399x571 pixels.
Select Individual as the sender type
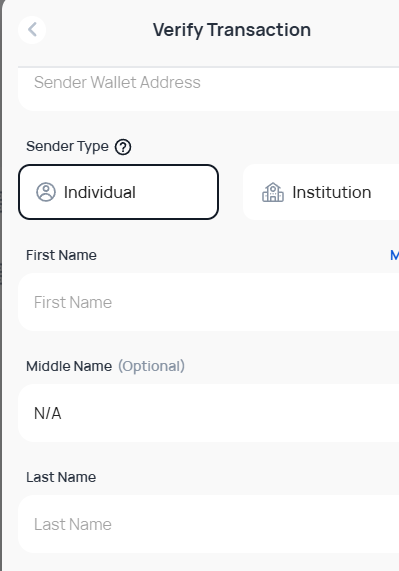[x=118, y=192]
